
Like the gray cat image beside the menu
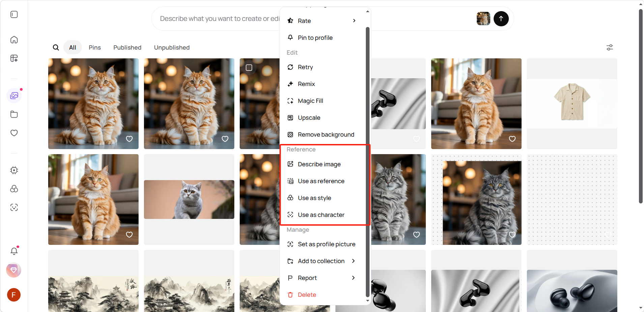point(417,235)
